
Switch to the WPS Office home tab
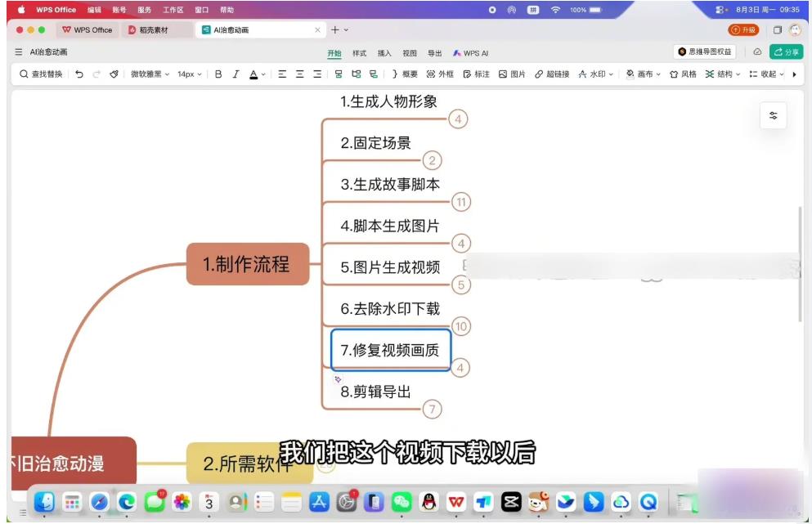click(x=87, y=30)
